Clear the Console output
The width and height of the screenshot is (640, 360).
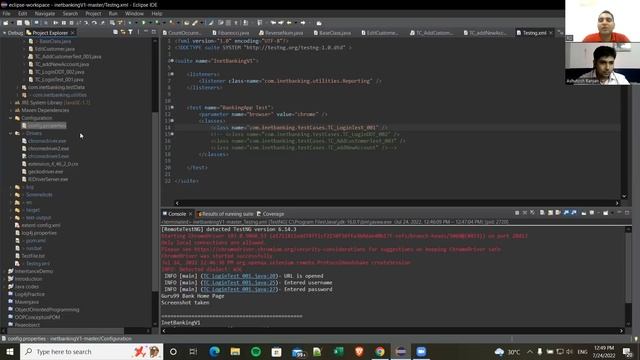[542, 213]
